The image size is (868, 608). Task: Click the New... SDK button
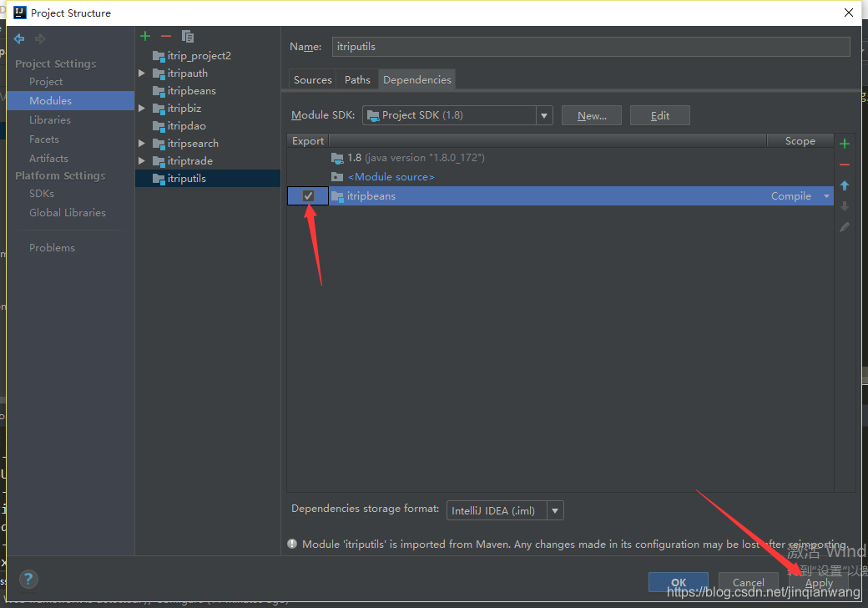click(x=592, y=116)
